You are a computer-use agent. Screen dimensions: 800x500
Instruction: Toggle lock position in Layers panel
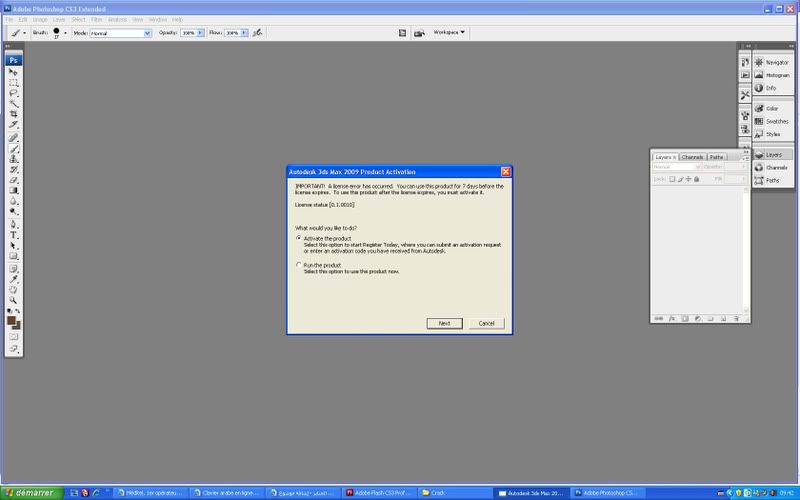(x=688, y=179)
